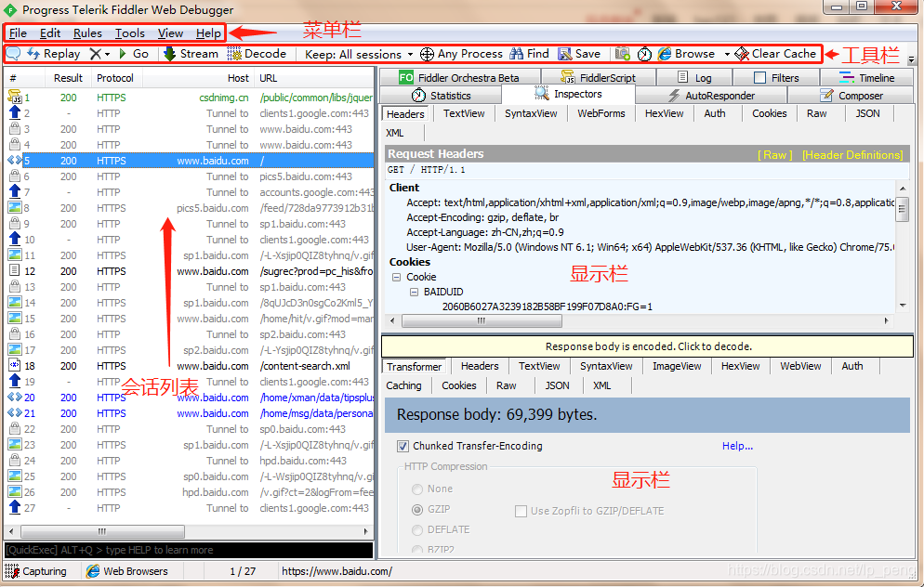Click the Browse Internet Explorer icon
This screenshot has height=587, width=924.
point(665,54)
